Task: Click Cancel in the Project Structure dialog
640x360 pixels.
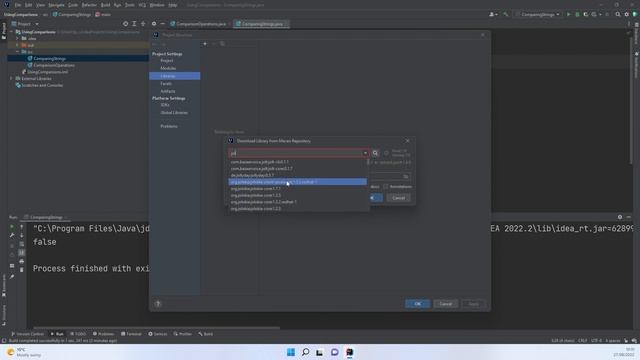Action: point(446,304)
